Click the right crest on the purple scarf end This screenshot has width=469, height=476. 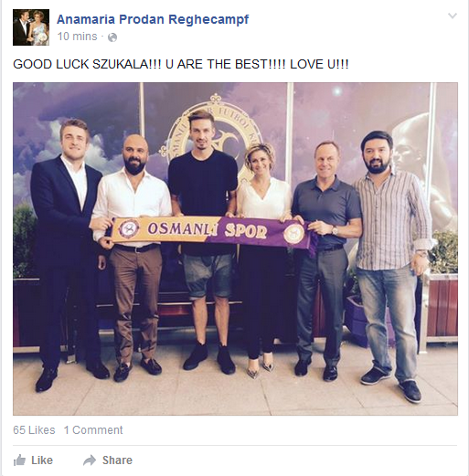tap(293, 233)
